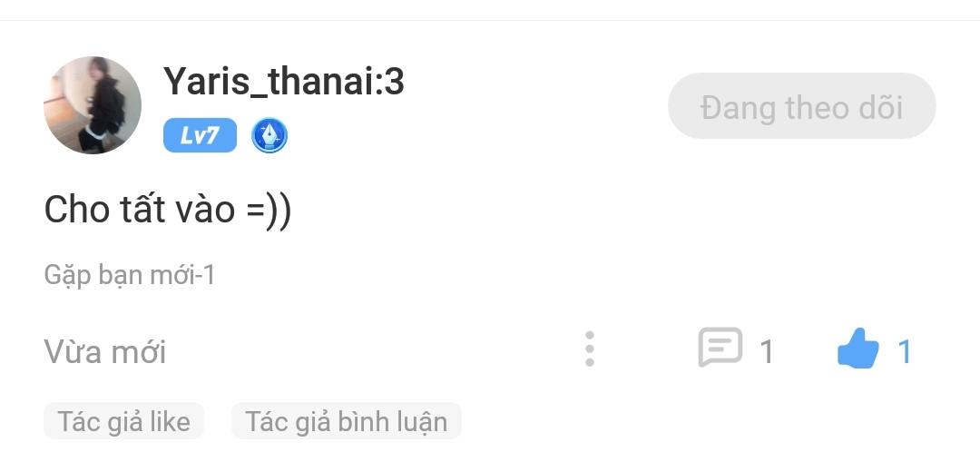Click the like count beside thumbs-up
The image size is (980, 452).
[905, 352]
